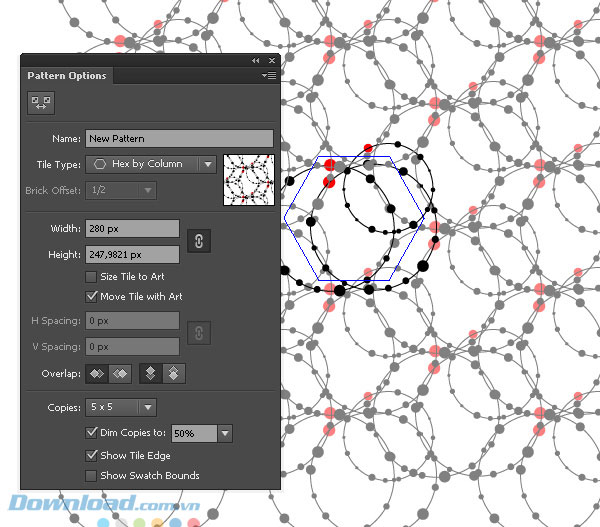Enable Show Swatch Bounds checkbox
This screenshot has height=527, width=600.
pos(91,476)
